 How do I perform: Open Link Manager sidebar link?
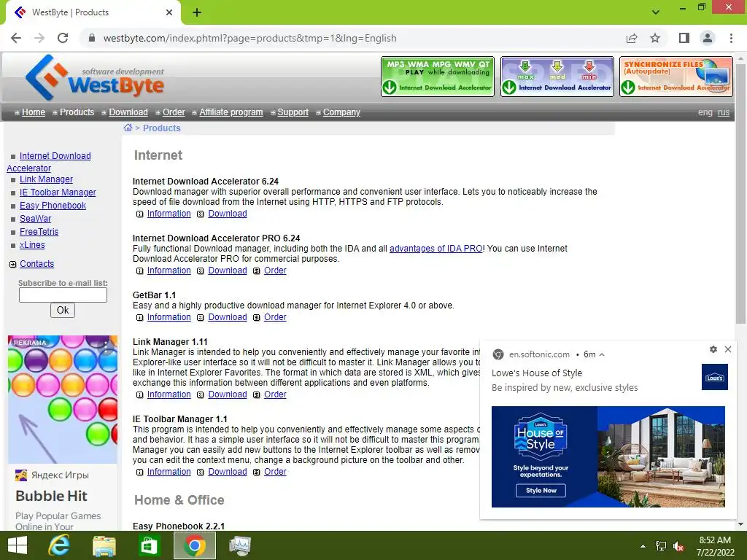click(46, 179)
